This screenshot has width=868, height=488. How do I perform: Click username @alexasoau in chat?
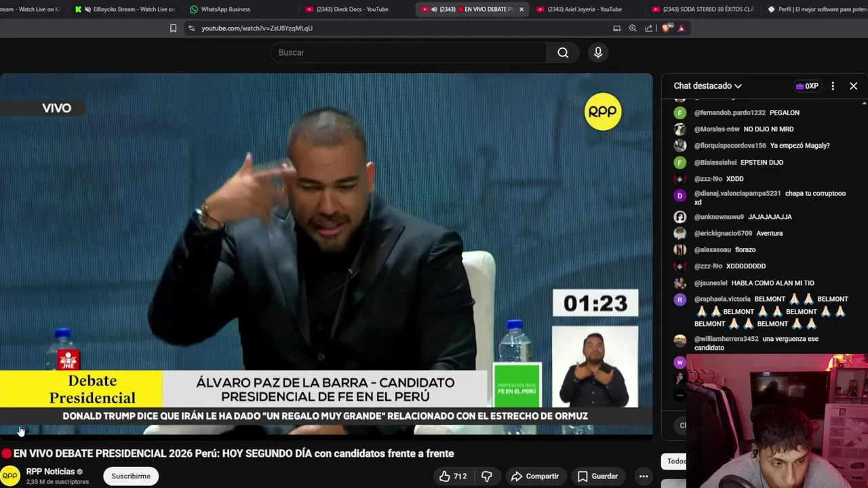click(712, 250)
